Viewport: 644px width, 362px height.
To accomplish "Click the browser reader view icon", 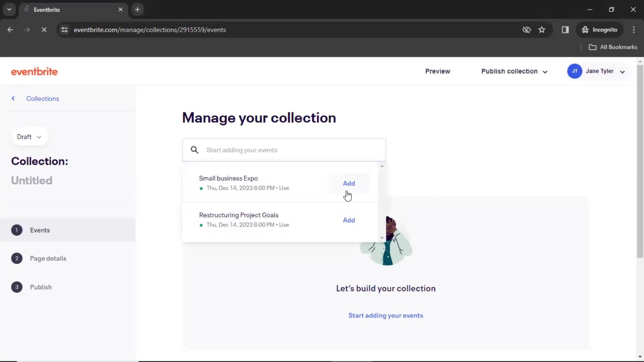I will pyautogui.click(x=565, y=29).
